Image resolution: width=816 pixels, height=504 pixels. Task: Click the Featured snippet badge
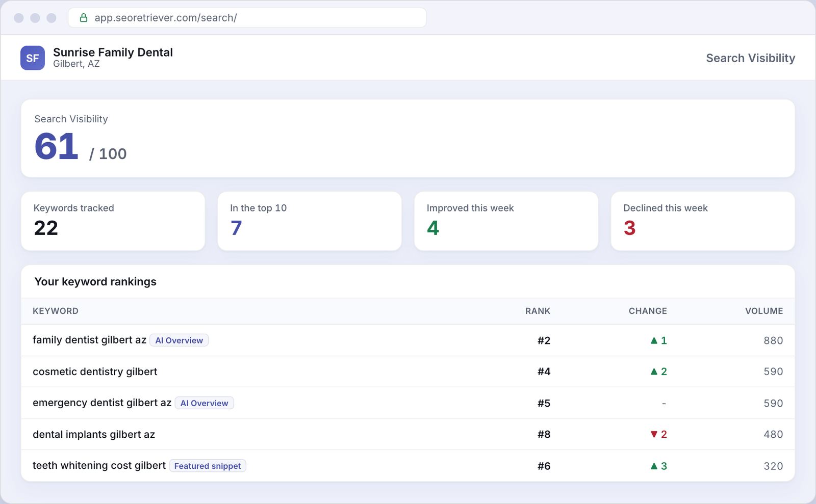point(208,466)
